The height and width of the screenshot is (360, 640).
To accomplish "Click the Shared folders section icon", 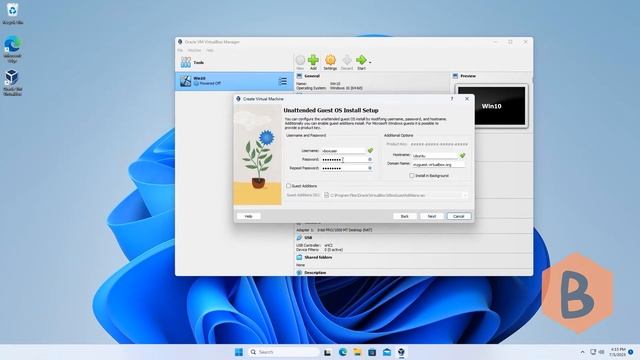I will (299, 258).
